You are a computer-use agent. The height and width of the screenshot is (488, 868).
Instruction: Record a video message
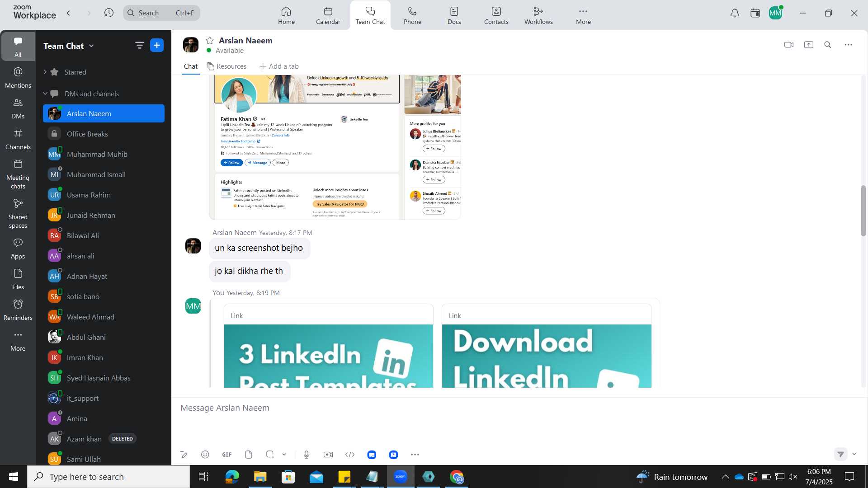328,455
